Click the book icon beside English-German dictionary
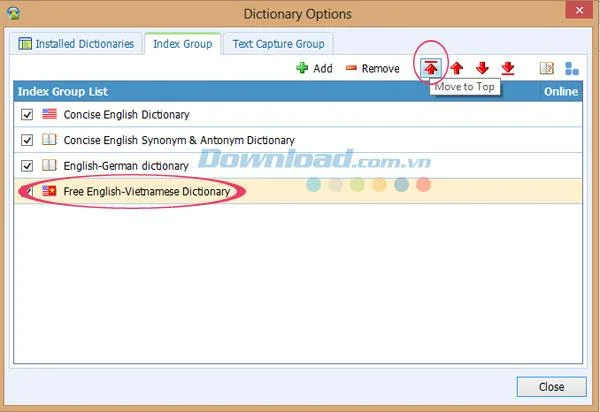Viewport: 600px width, 412px height. 49,165
